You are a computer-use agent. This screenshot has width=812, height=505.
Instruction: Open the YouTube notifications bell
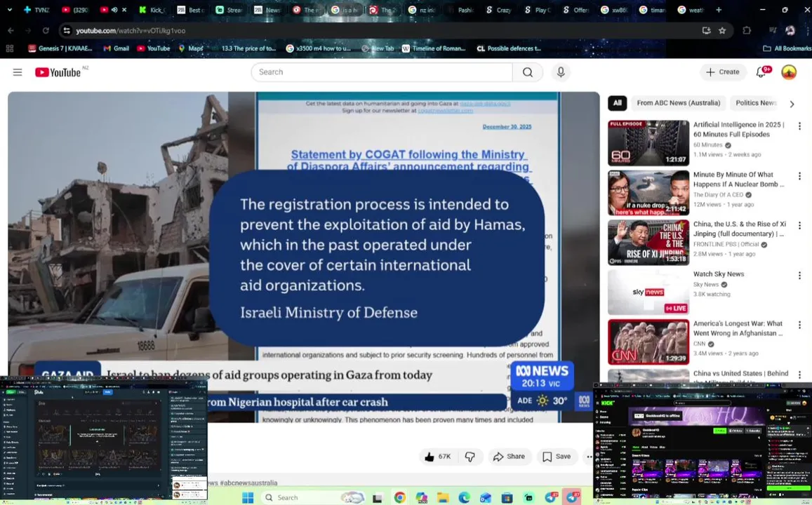click(x=761, y=72)
